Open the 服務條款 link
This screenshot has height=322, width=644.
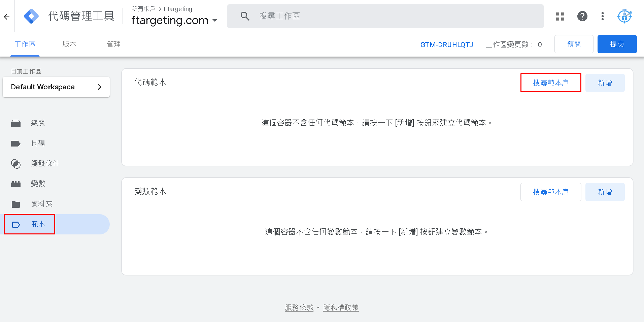299,308
